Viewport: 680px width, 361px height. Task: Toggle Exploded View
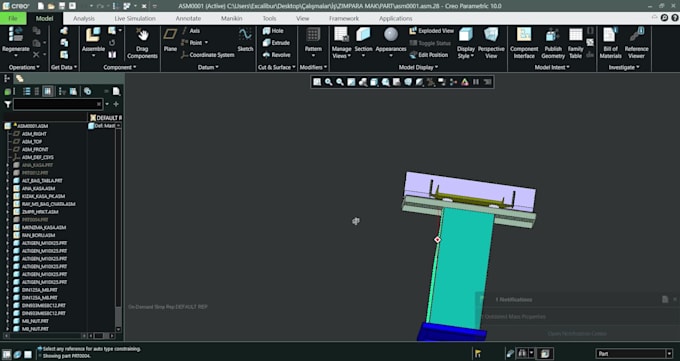pyautogui.click(x=432, y=31)
